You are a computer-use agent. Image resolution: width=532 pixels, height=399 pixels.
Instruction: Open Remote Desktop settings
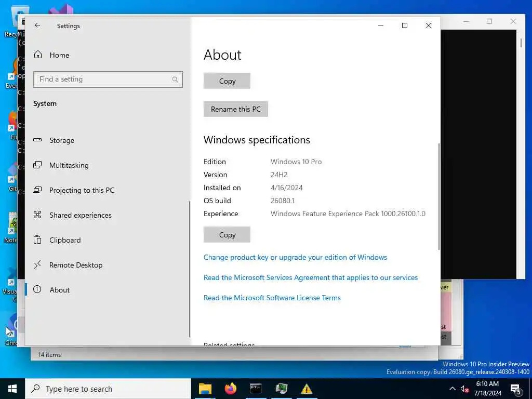tap(68, 265)
